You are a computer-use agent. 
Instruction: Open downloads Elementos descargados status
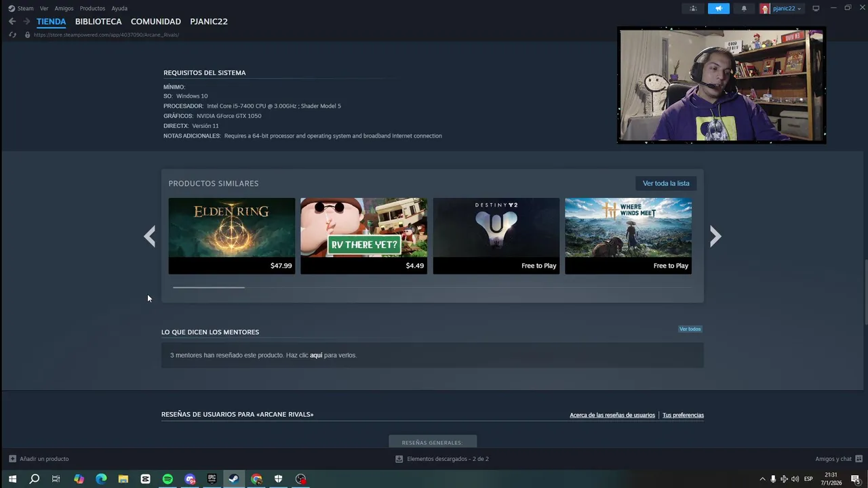(x=442, y=459)
